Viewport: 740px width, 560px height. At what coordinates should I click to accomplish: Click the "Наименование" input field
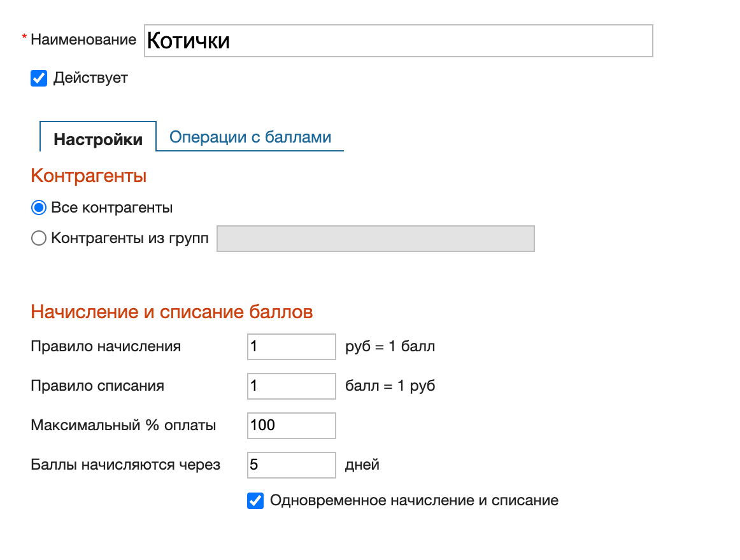click(398, 40)
